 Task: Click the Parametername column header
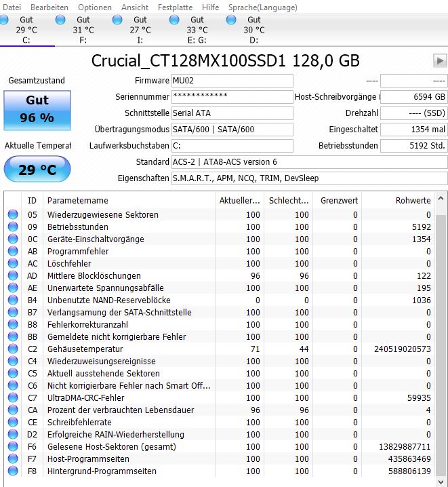point(129,201)
